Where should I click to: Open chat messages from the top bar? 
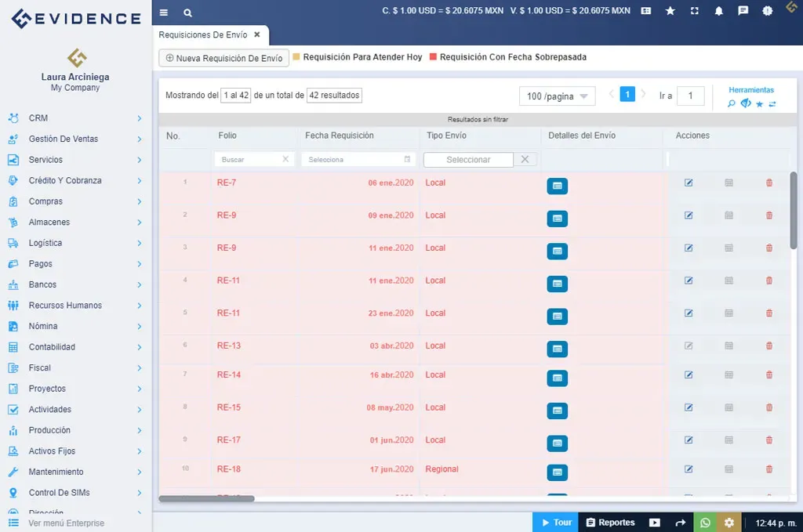(x=742, y=11)
